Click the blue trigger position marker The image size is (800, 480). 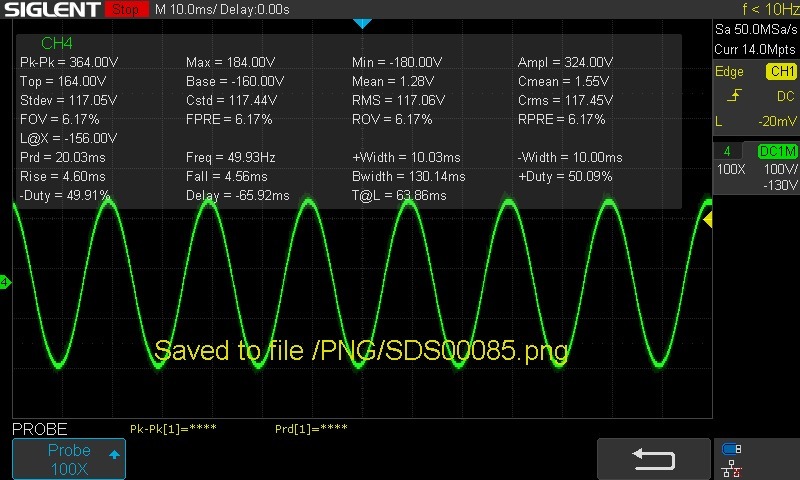(x=362, y=23)
